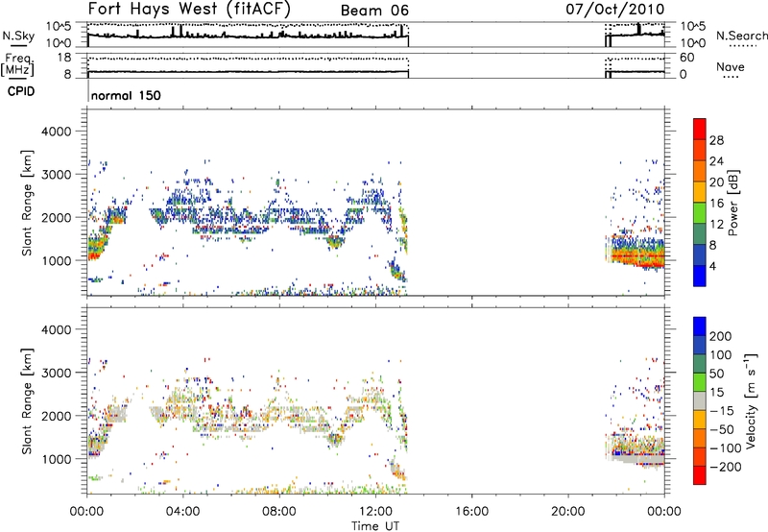Click the "−50" Velocity colorbar value
Image resolution: width=768 pixels, height=532 pixels.
coord(720,429)
